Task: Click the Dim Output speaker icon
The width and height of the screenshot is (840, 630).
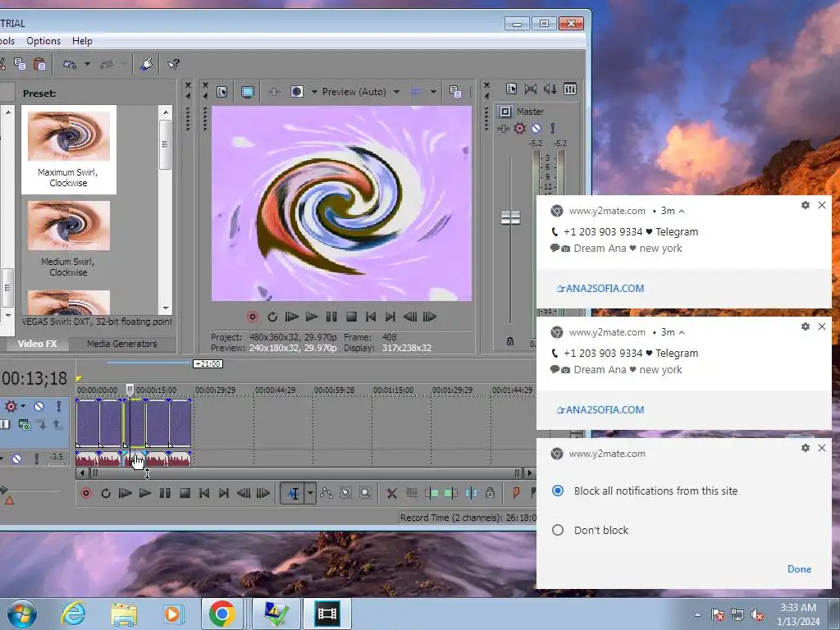Action: point(550,89)
